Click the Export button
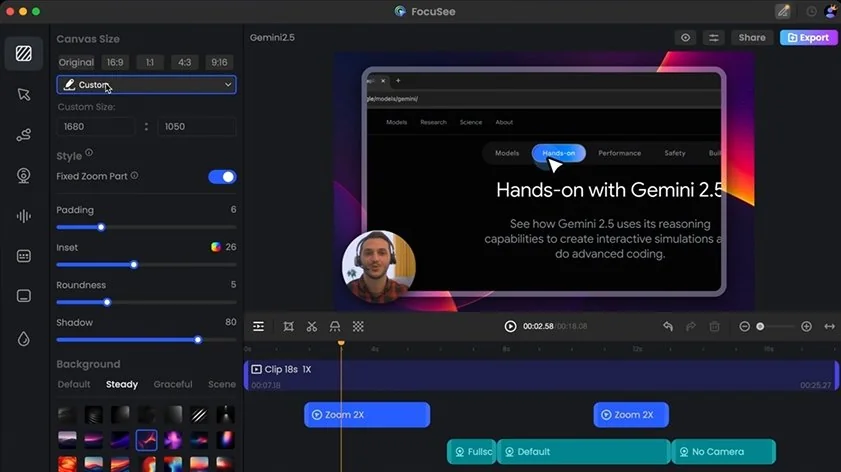This screenshot has width=841, height=472. 809,38
